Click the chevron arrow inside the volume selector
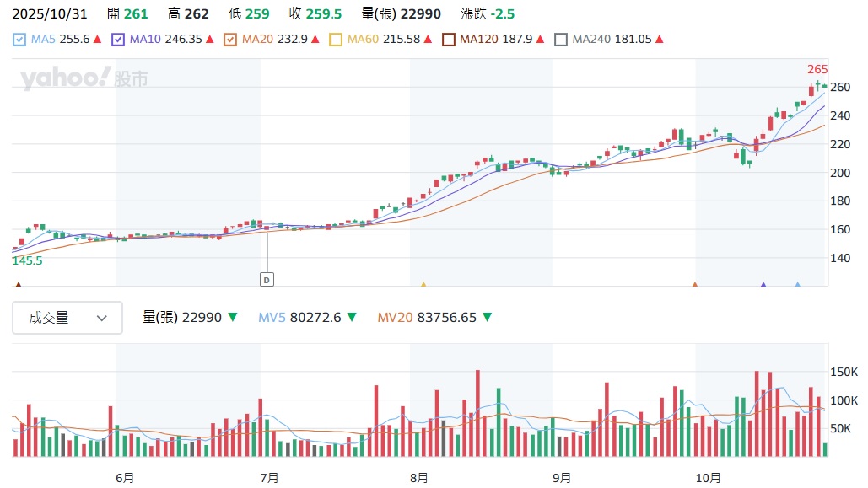The height and width of the screenshot is (488, 868). [x=102, y=318]
